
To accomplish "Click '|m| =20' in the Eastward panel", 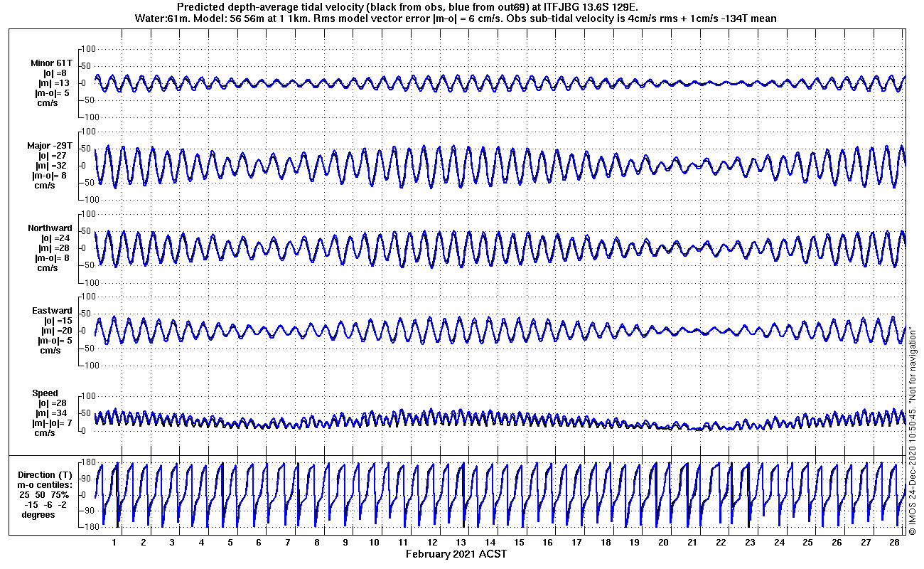I will click(x=55, y=331).
